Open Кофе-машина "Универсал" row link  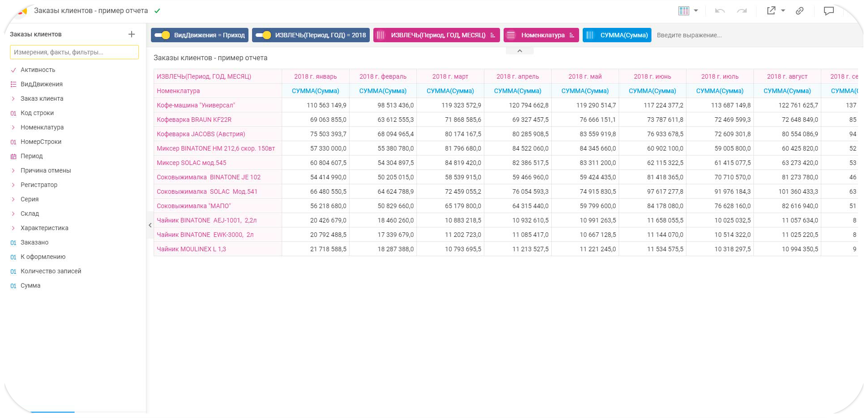coord(195,105)
